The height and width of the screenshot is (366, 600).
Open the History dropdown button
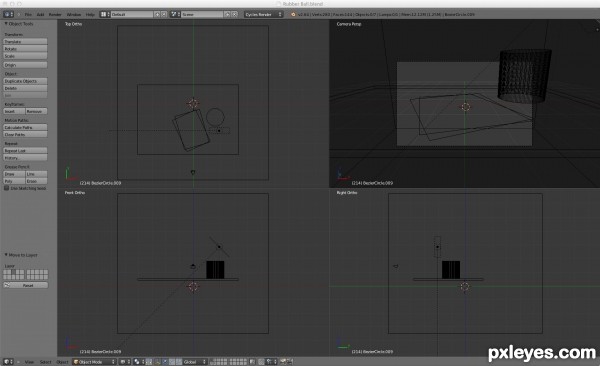click(x=25, y=158)
